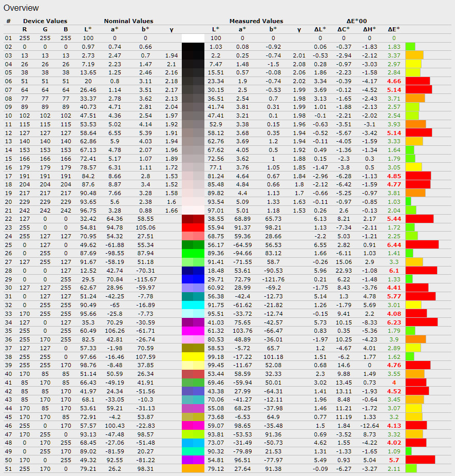
Task: Click the pure blue swatch in row 29
Action: pyautogui.click(x=193, y=279)
